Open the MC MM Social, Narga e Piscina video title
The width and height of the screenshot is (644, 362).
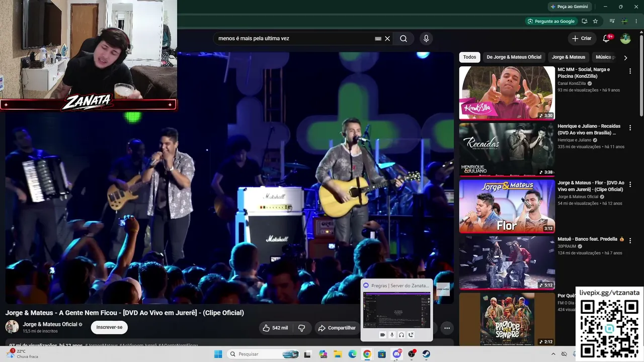pyautogui.click(x=584, y=73)
